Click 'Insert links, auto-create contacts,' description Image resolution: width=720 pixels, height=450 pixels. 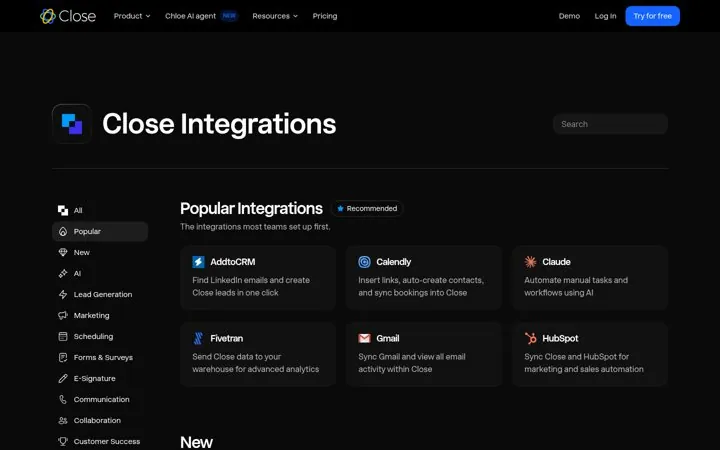(x=421, y=280)
